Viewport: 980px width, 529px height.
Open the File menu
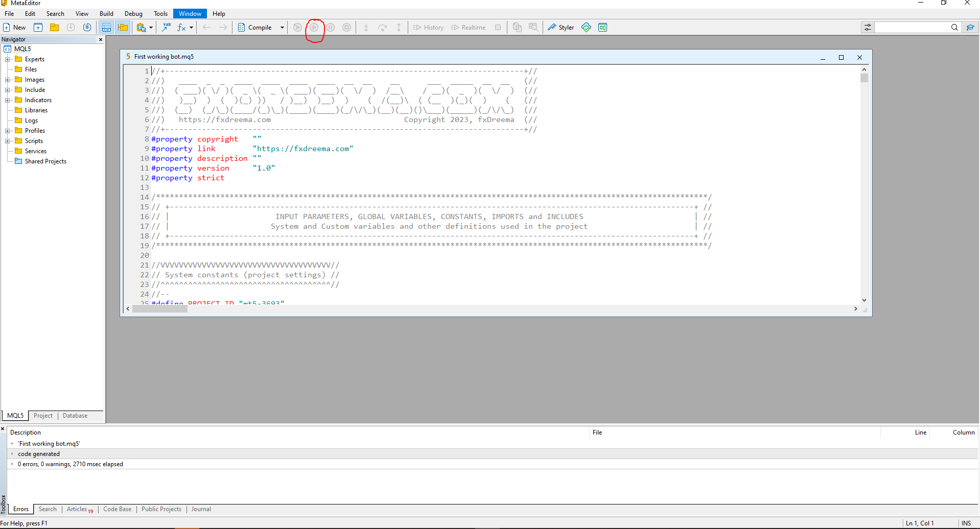click(9, 14)
